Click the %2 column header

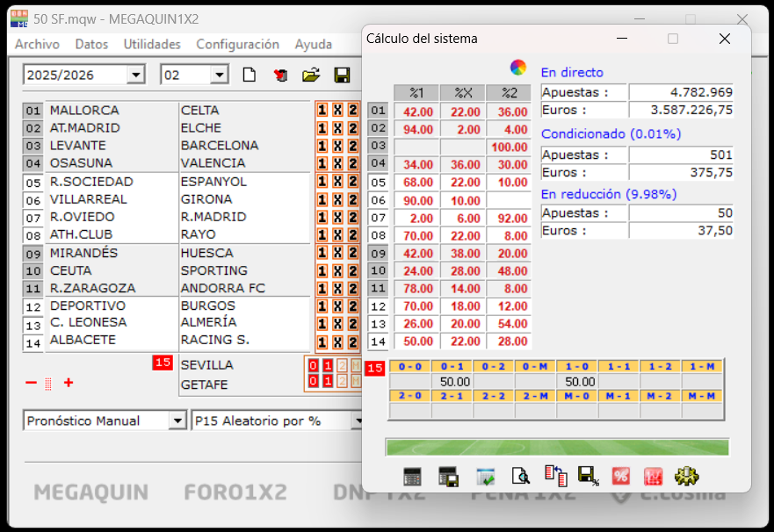click(509, 93)
